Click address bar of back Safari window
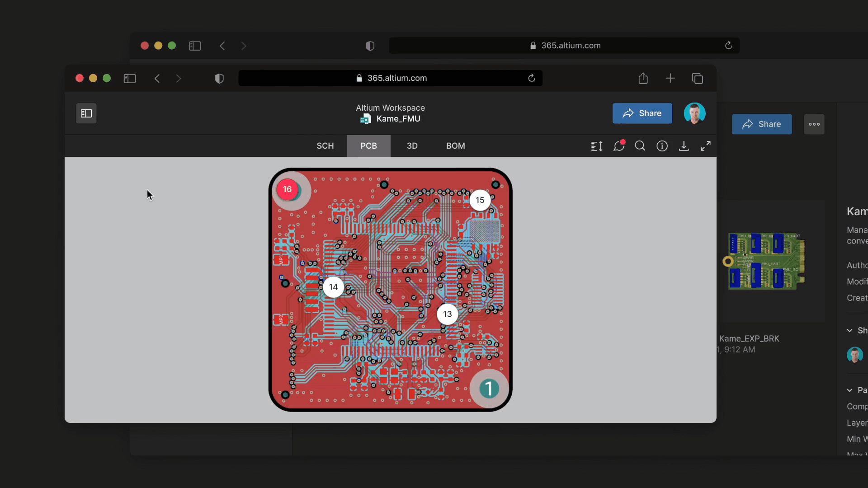The height and width of the screenshot is (488, 868). coord(564,46)
